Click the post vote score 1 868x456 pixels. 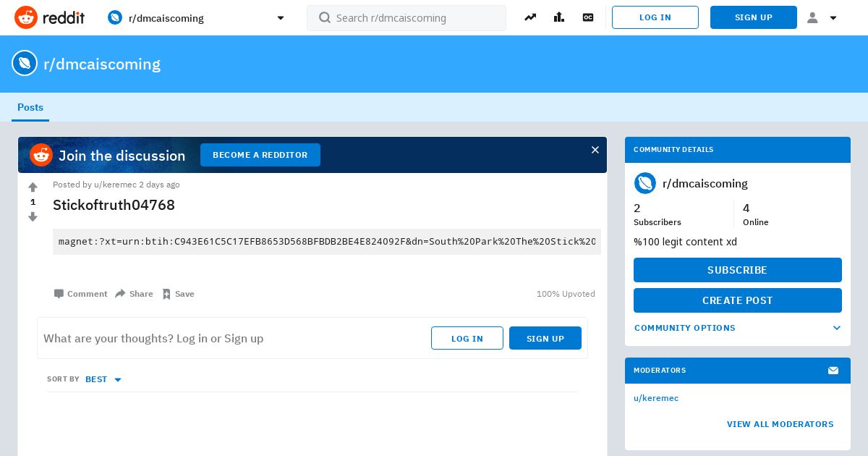tap(33, 202)
